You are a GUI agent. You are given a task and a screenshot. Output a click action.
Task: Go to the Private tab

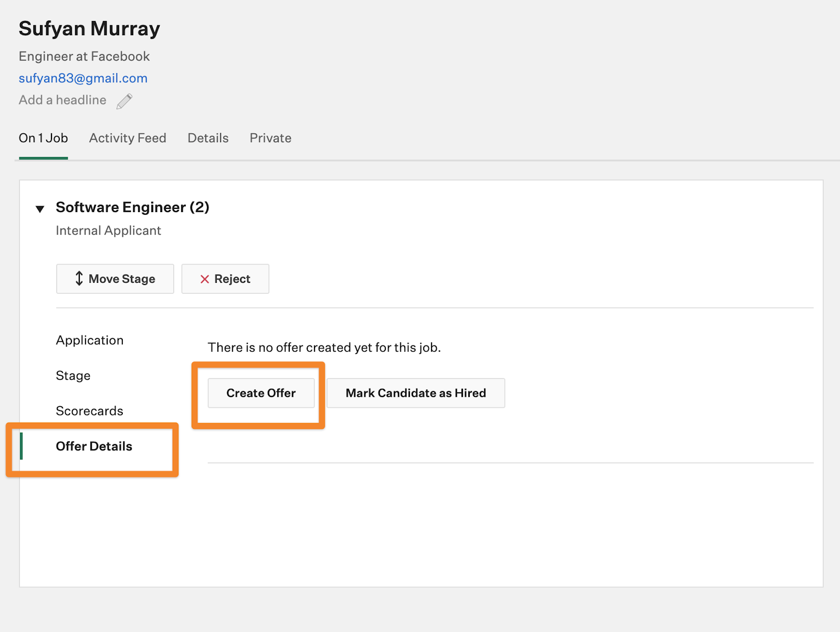[270, 138]
